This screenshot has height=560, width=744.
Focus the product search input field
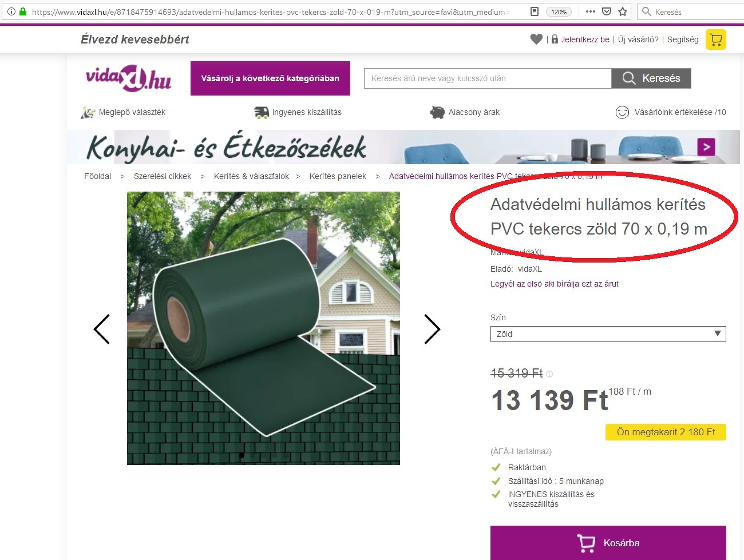point(488,78)
